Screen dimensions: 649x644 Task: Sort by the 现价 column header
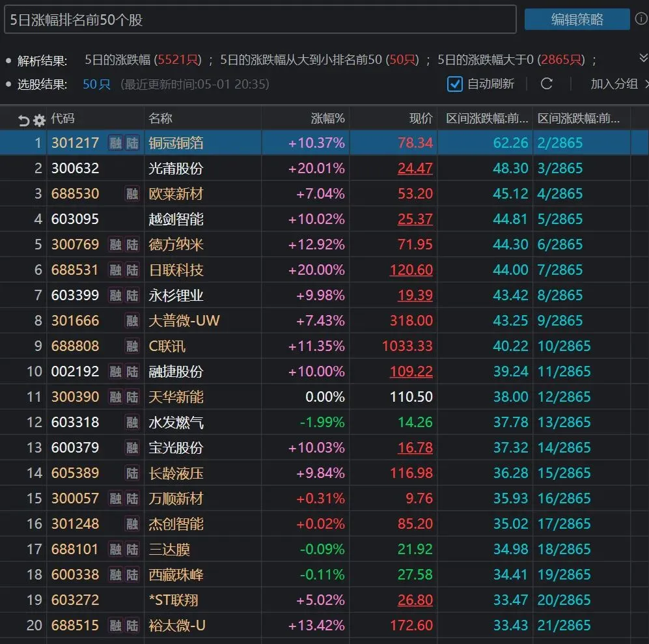point(421,119)
